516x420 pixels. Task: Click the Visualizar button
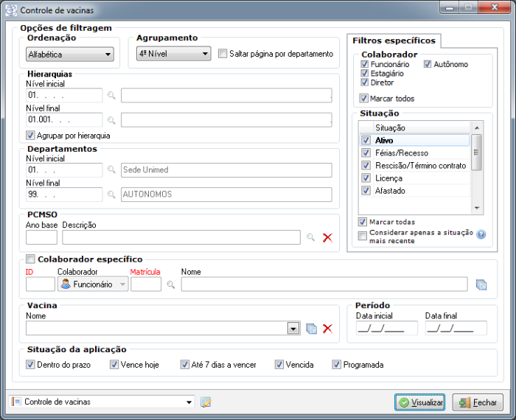coord(420,402)
